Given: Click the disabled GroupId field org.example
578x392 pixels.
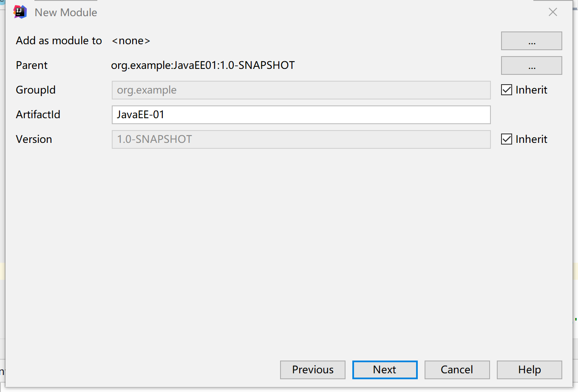Looking at the screenshot, I should [301, 90].
